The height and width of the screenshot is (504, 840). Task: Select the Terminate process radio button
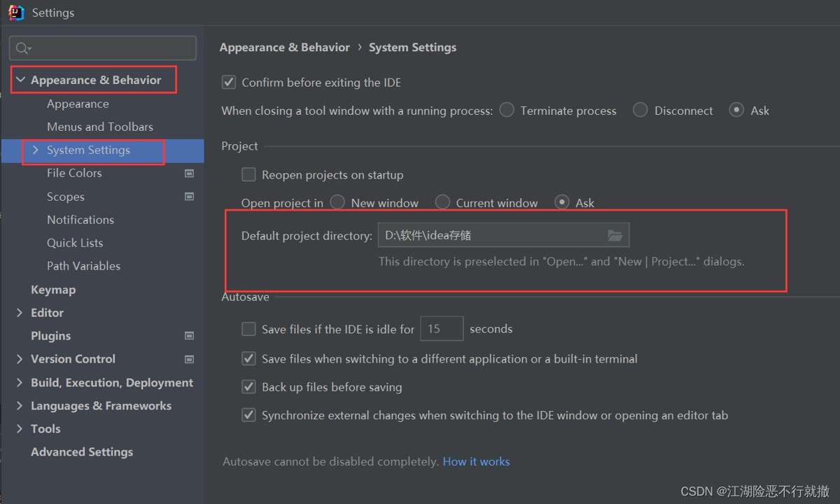(x=507, y=110)
